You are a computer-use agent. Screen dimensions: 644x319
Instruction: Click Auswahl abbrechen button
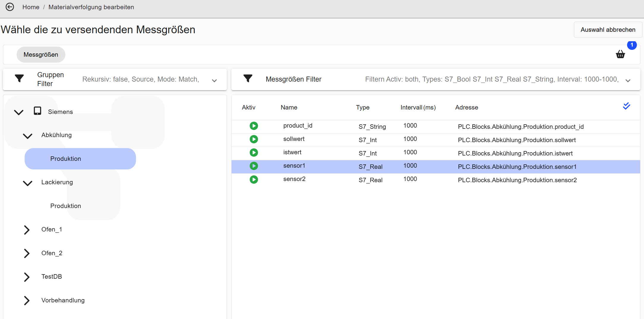tap(608, 30)
